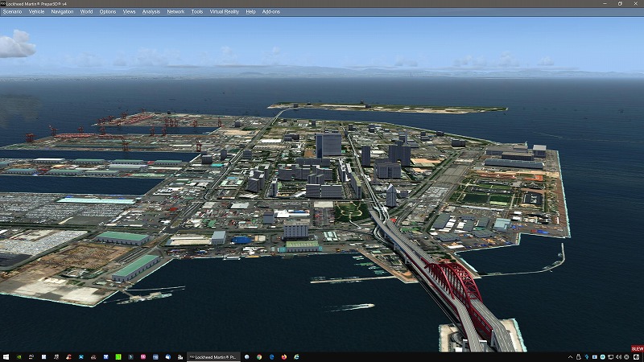
Task: Open the Windows Start menu
Action: click(6, 356)
